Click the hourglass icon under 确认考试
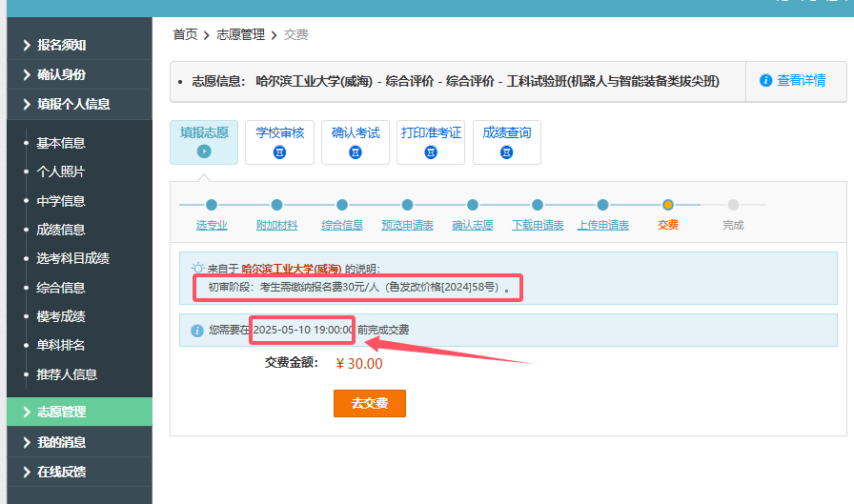This screenshot has height=504, width=854. click(x=355, y=151)
